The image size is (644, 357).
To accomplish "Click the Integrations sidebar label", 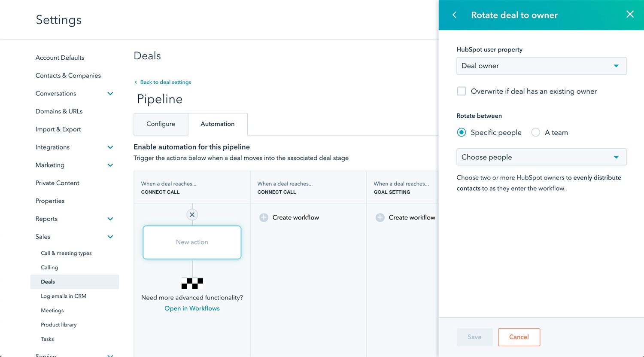I will (52, 147).
